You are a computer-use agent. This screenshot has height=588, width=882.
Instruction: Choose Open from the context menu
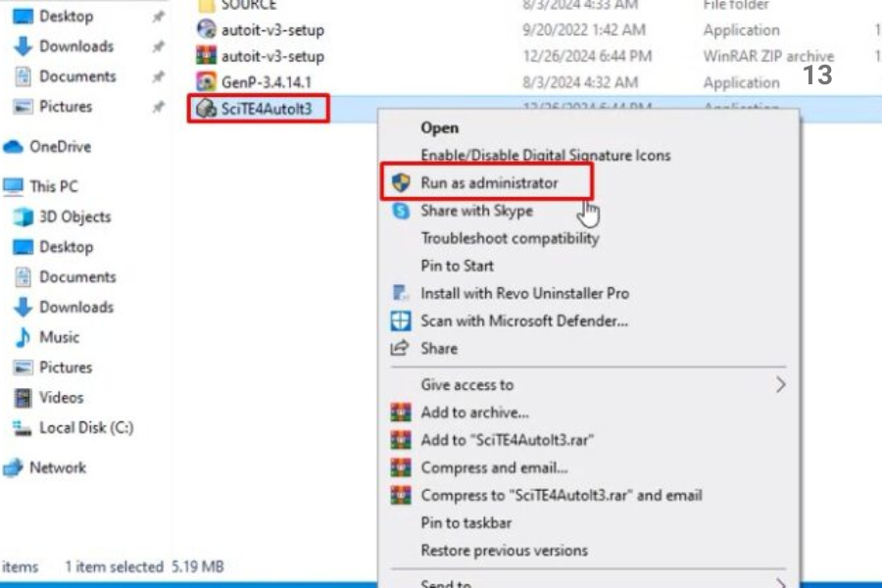[439, 127]
